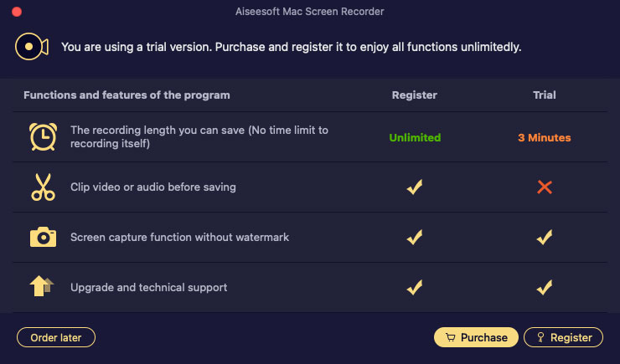Image resolution: width=620 pixels, height=364 pixels.
Task: Click the green Unlimited label
Action: coord(415,137)
